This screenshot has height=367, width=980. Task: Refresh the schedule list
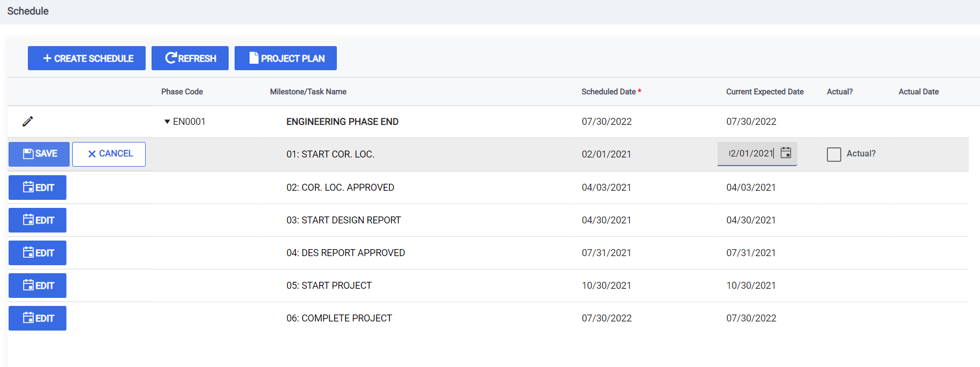click(x=190, y=58)
